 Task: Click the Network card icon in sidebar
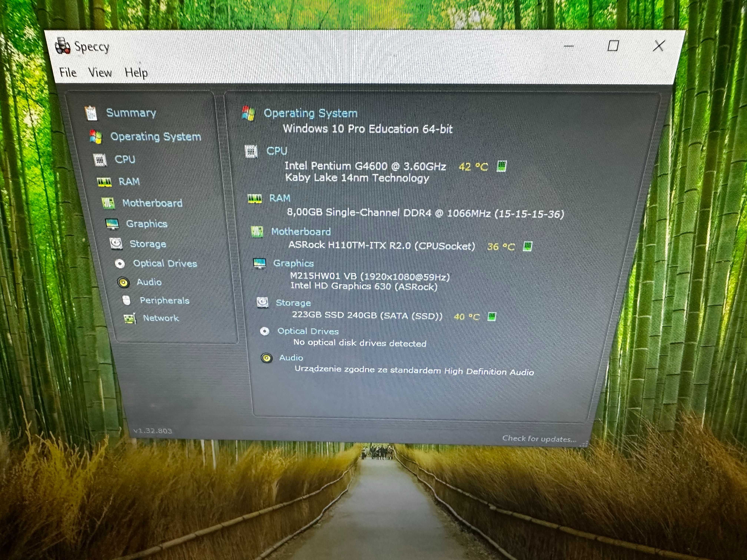(130, 318)
